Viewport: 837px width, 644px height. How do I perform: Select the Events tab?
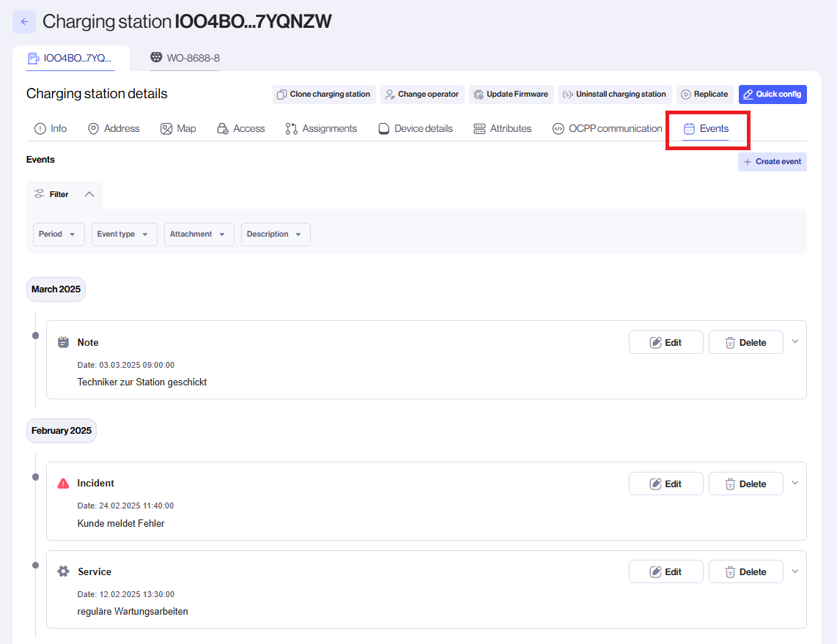pos(706,129)
